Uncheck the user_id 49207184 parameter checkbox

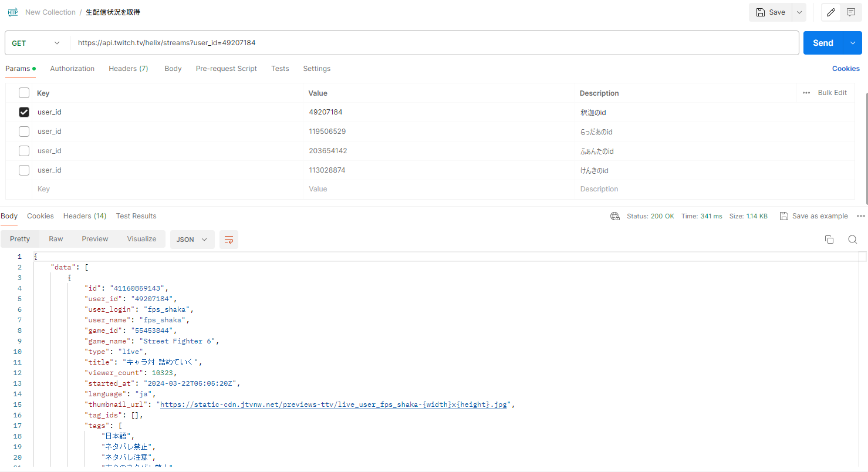coord(24,112)
